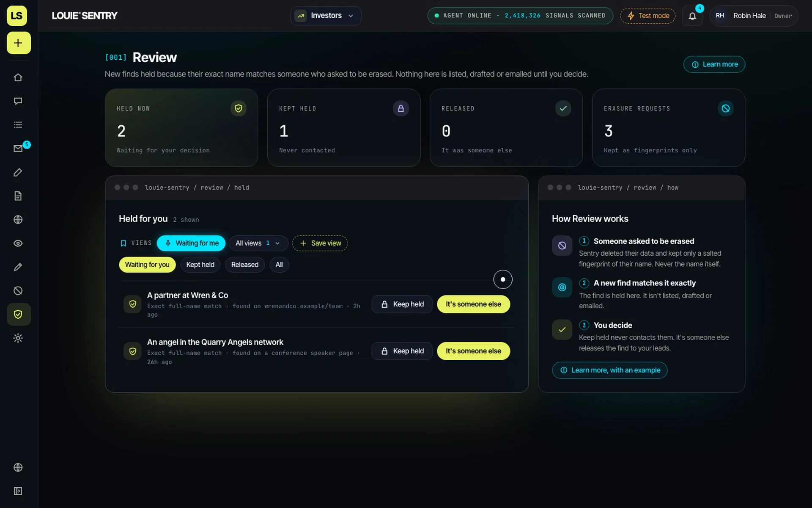Open the shield Review sidebar icon
Image resolution: width=812 pixels, height=508 pixels.
pos(19,315)
